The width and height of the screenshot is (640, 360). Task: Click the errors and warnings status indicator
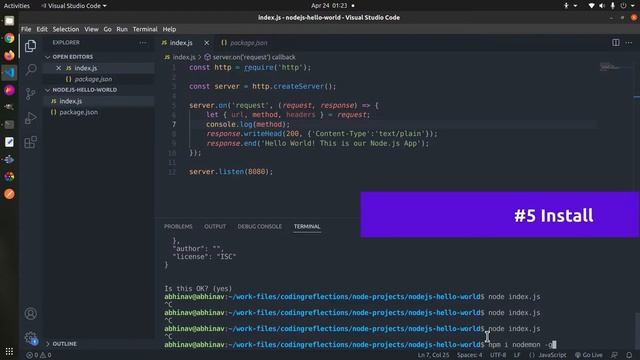pos(39,355)
